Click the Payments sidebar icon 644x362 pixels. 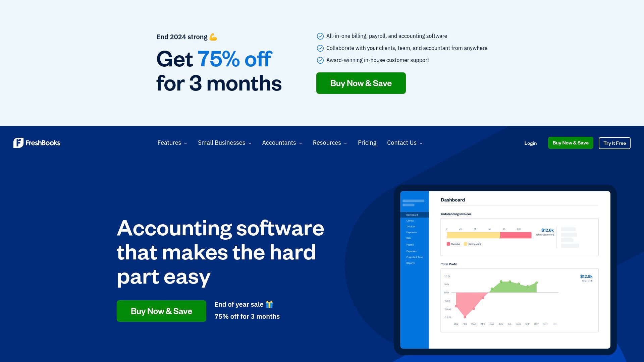411,232
